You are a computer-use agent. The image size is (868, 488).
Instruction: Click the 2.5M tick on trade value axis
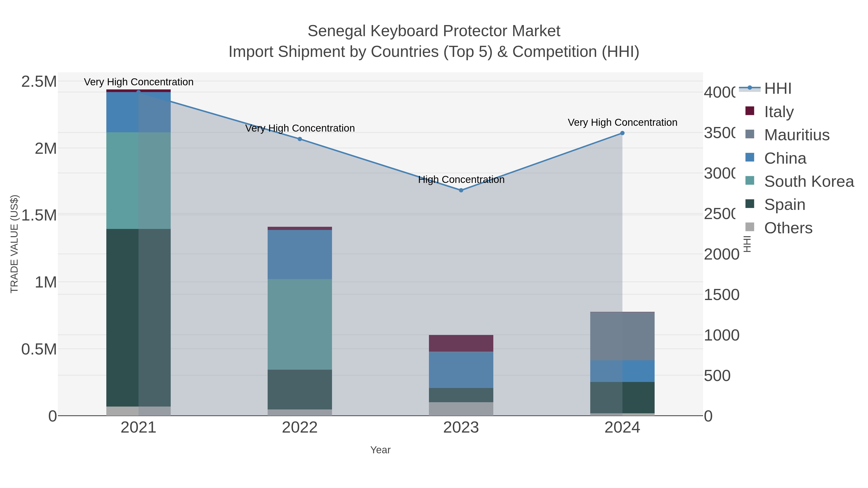[x=39, y=81]
